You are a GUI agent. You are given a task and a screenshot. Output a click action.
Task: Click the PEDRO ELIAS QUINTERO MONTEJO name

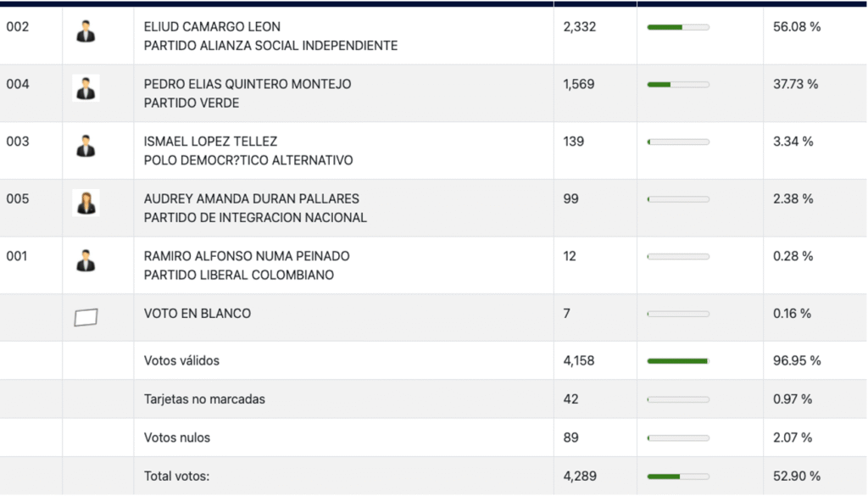[248, 85]
